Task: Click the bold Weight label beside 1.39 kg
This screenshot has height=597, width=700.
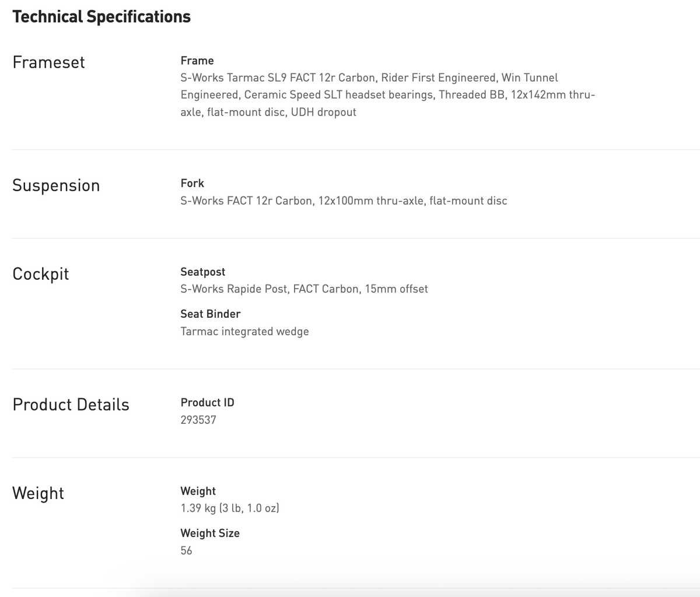Action: pyautogui.click(x=198, y=491)
